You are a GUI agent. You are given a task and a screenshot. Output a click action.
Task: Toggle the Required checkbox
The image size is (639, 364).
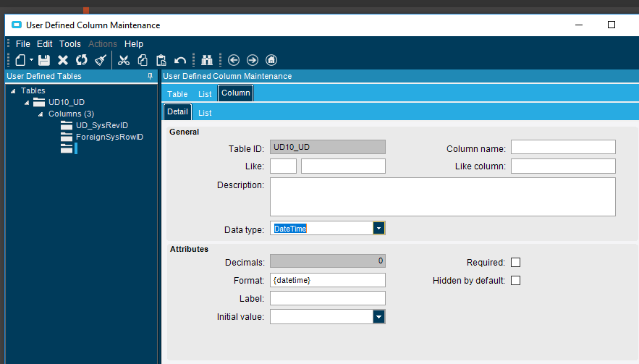point(515,263)
